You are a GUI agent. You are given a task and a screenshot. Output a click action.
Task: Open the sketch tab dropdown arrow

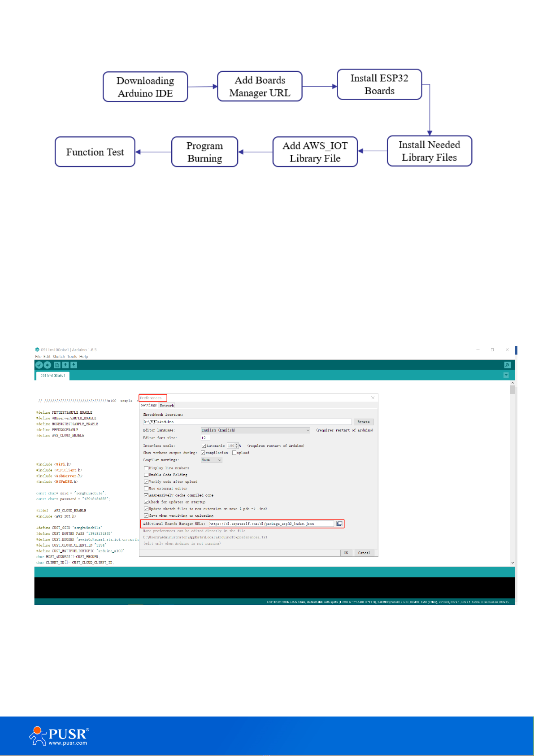tap(506, 375)
